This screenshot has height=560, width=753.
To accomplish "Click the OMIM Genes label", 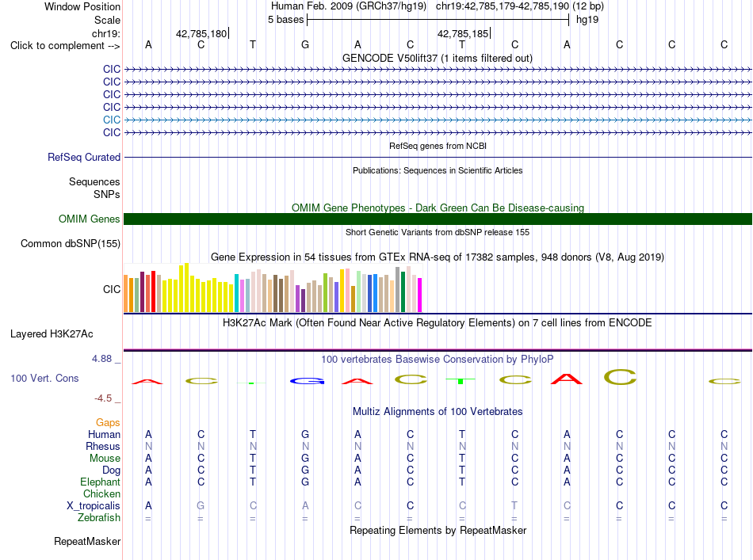I will pyautogui.click(x=89, y=219).
